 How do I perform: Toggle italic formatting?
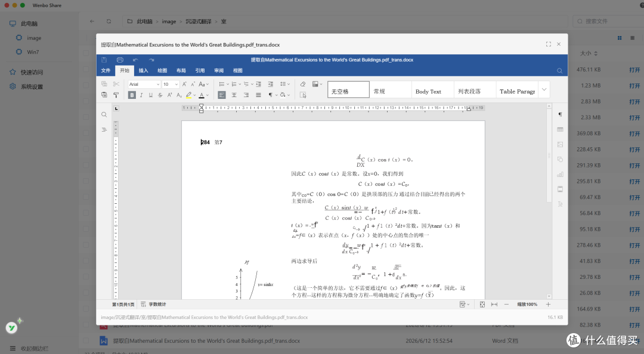(x=141, y=95)
